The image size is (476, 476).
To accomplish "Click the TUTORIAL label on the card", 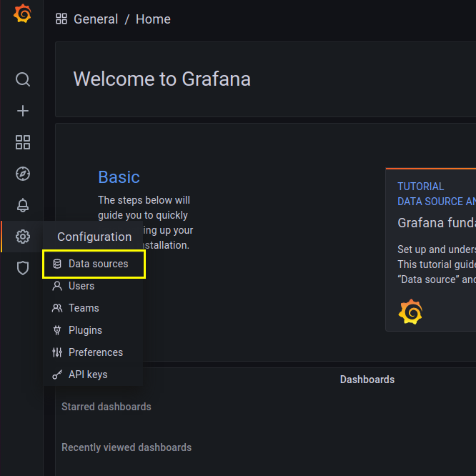I will coord(420,187).
